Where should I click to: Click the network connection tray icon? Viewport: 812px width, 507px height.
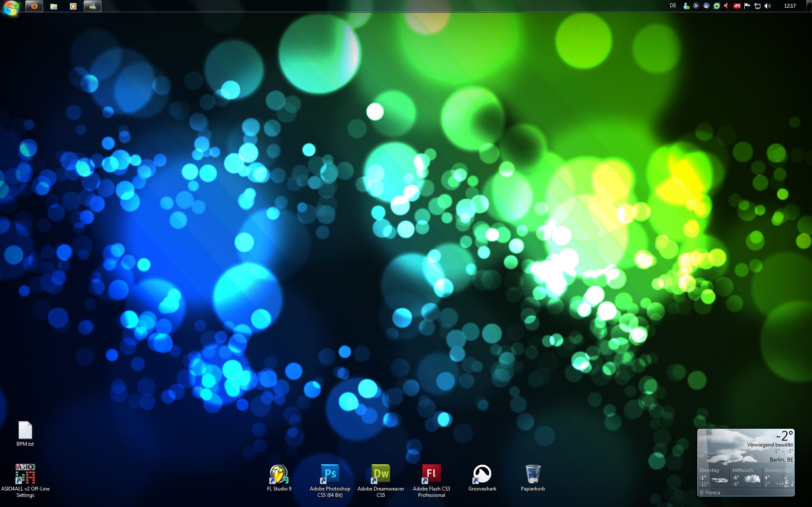pyautogui.click(x=757, y=6)
